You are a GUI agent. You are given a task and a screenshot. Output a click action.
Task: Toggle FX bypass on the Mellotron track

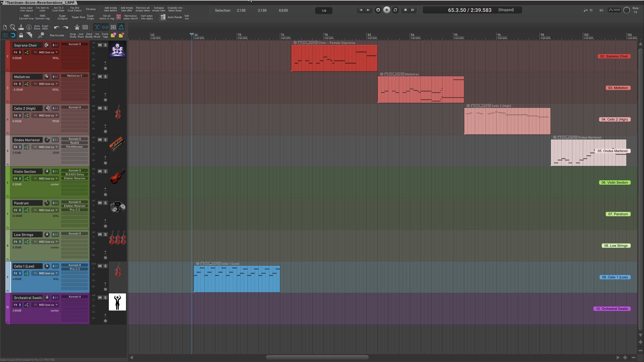tap(20, 84)
